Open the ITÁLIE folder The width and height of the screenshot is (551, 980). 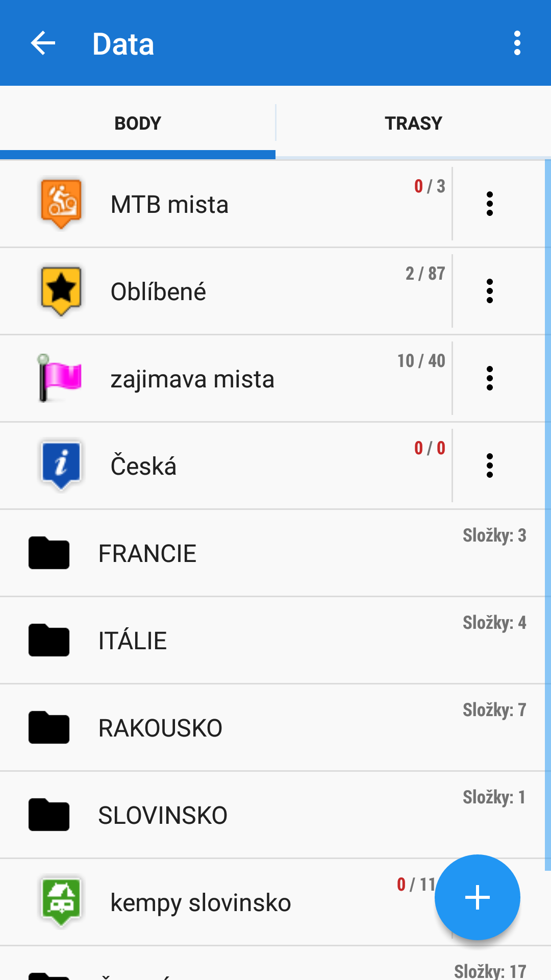[x=133, y=641]
